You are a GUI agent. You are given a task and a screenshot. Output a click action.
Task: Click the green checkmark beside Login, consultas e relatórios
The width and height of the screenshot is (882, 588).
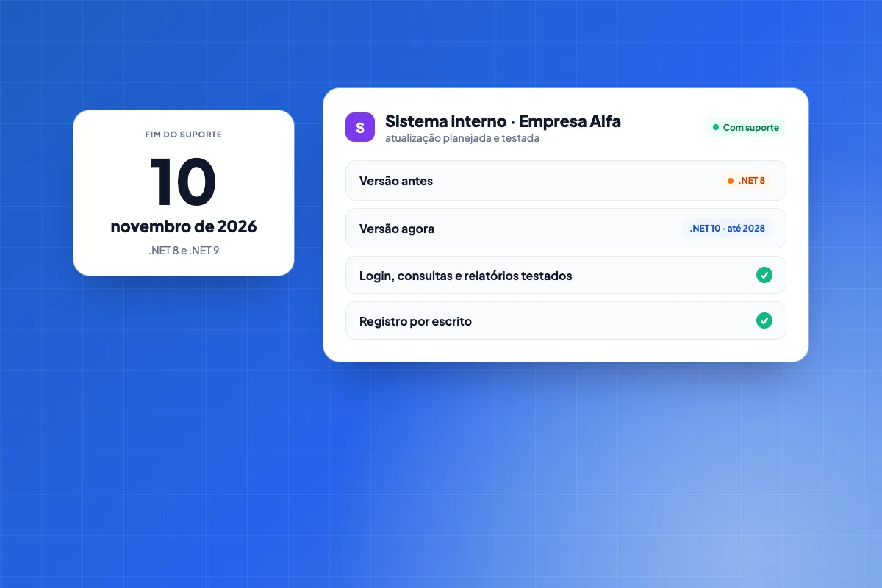click(x=764, y=275)
